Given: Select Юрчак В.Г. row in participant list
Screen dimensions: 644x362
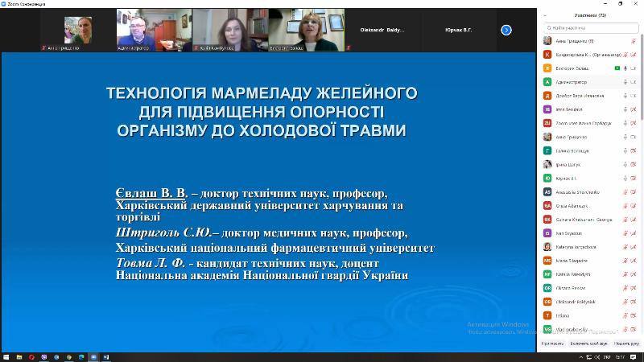Looking at the screenshot, I should 590,178.
